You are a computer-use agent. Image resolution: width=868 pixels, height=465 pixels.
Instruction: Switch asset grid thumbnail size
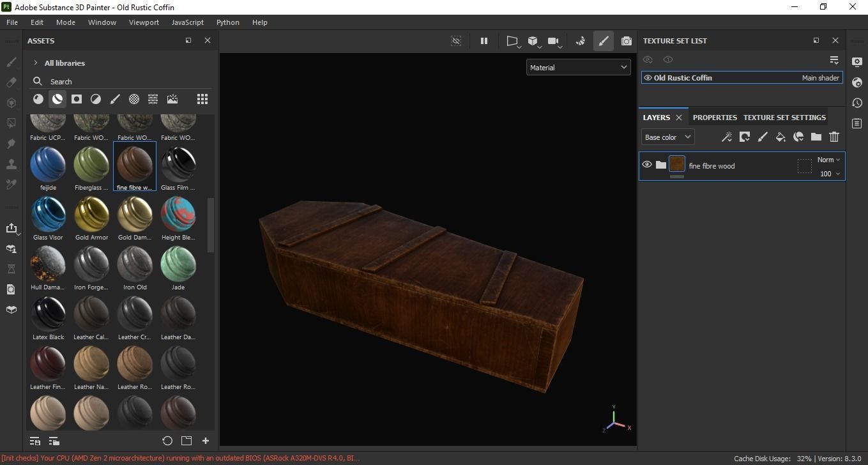[202, 99]
